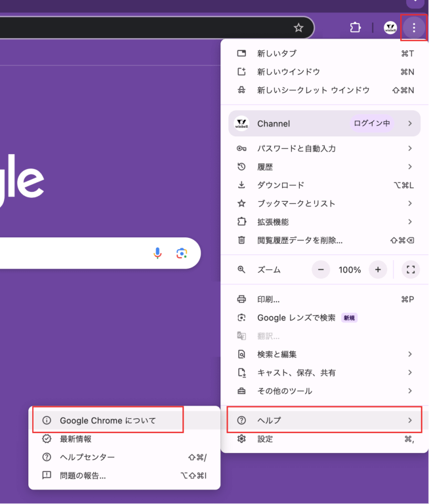This screenshot has width=429, height=504.
Task: Open the Extensions puzzle icon in toolbar
Action: tap(355, 28)
